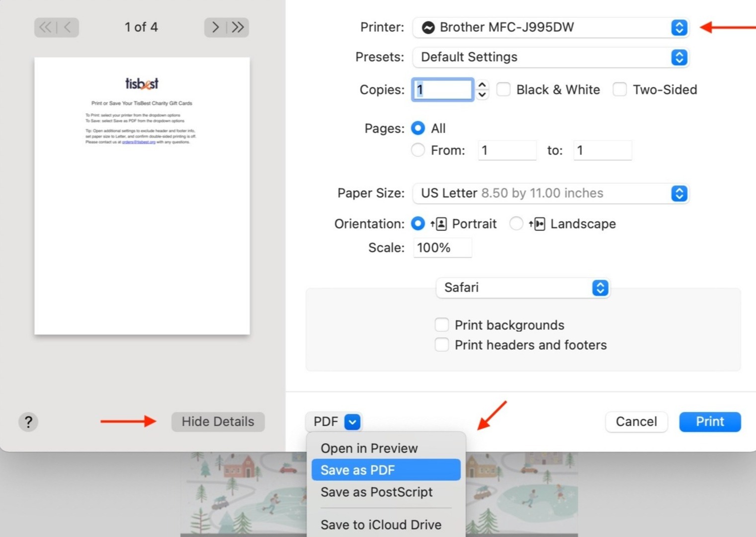Click the previous page arrow
Screen dimensions: 756x537
[66, 27]
